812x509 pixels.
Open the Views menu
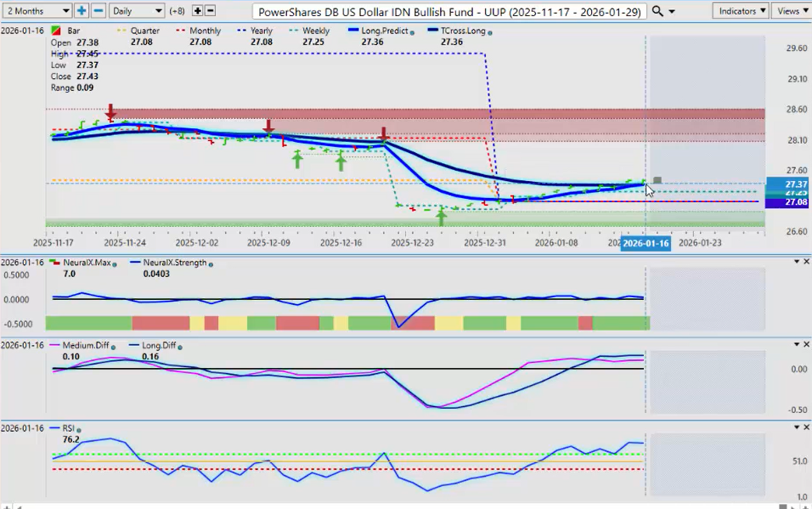792,11
